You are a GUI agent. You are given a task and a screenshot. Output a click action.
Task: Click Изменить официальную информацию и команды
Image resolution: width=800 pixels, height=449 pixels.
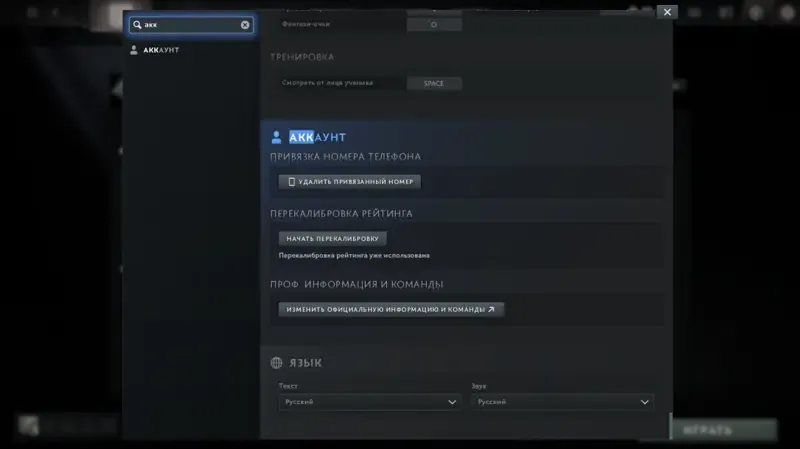coord(391,309)
